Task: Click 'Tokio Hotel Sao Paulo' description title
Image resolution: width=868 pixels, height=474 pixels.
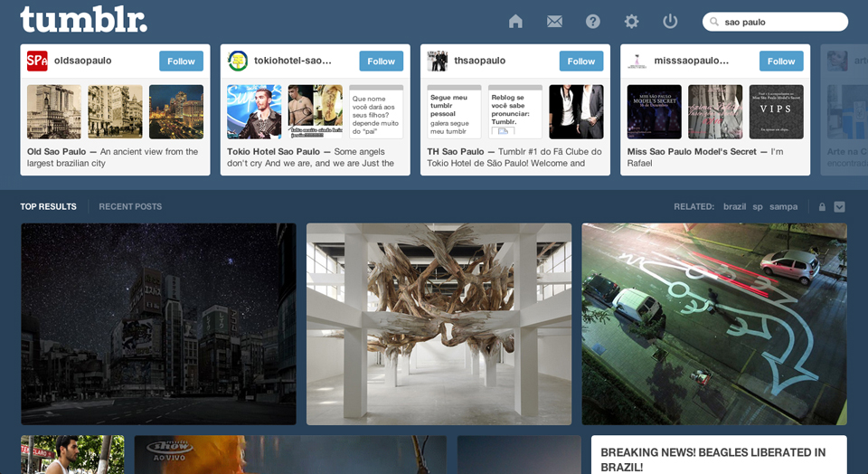Action: click(x=273, y=151)
